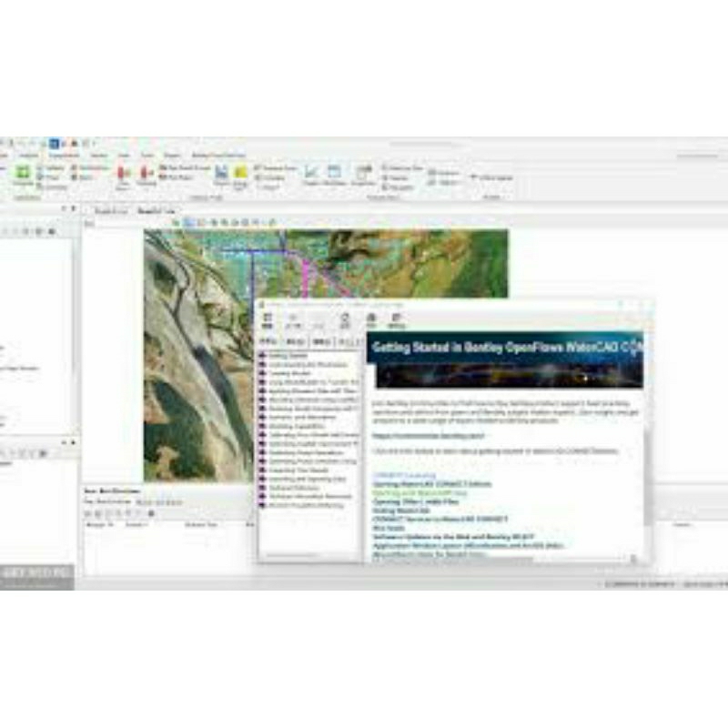This screenshot has width=728, height=728.
Task: Click the blue save icon in the quick access toolbar
Action: 55,144
